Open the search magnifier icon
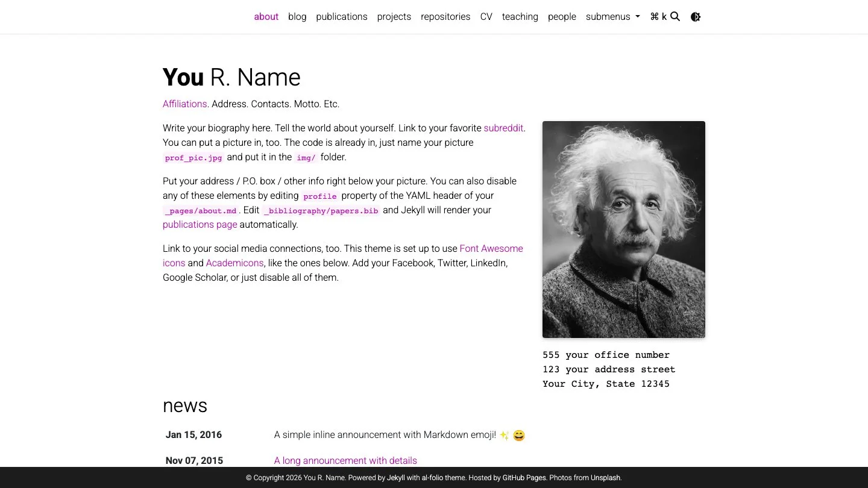This screenshot has height=488, width=868. pyautogui.click(x=675, y=17)
